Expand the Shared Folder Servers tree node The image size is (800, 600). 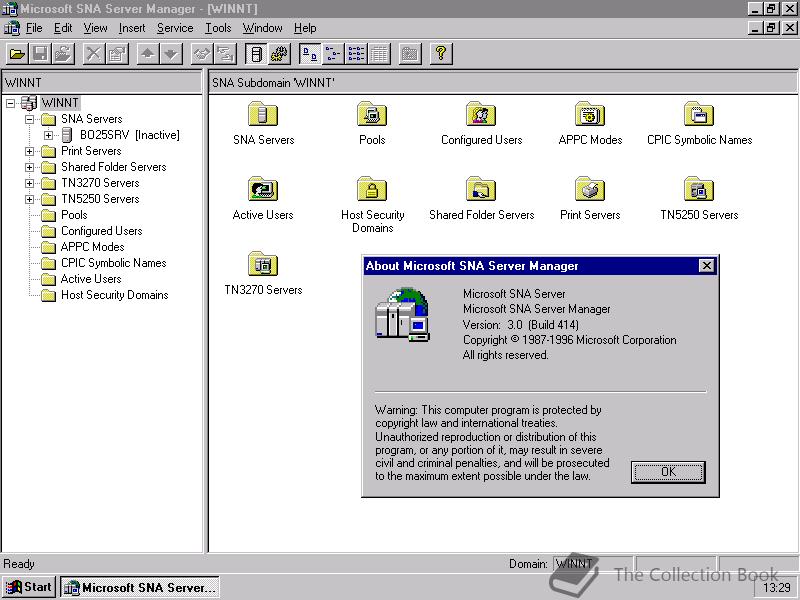[x=30, y=167]
